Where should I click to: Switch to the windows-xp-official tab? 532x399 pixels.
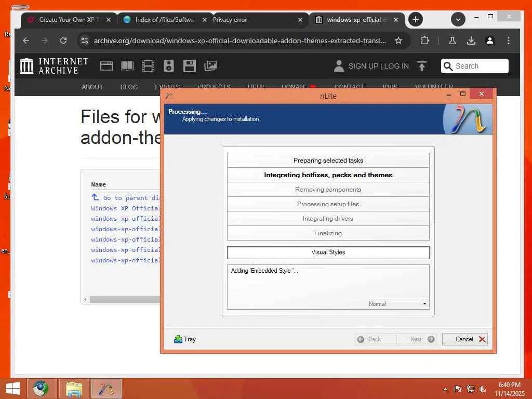click(356, 20)
